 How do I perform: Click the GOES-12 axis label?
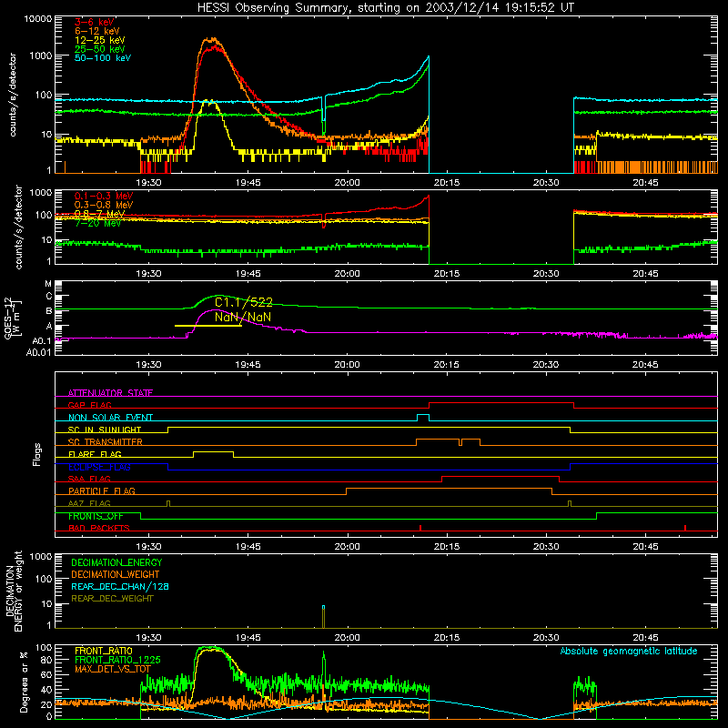(9, 318)
